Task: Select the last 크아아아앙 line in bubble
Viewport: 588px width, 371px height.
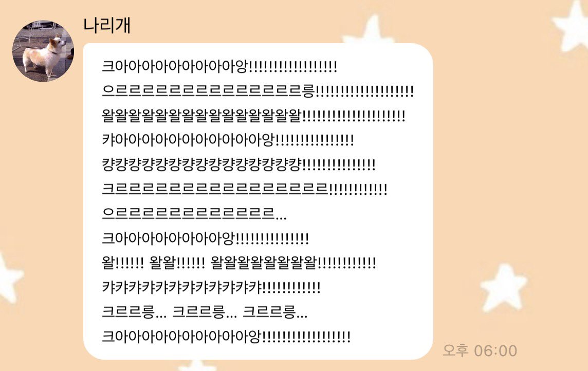Action: tap(226, 336)
